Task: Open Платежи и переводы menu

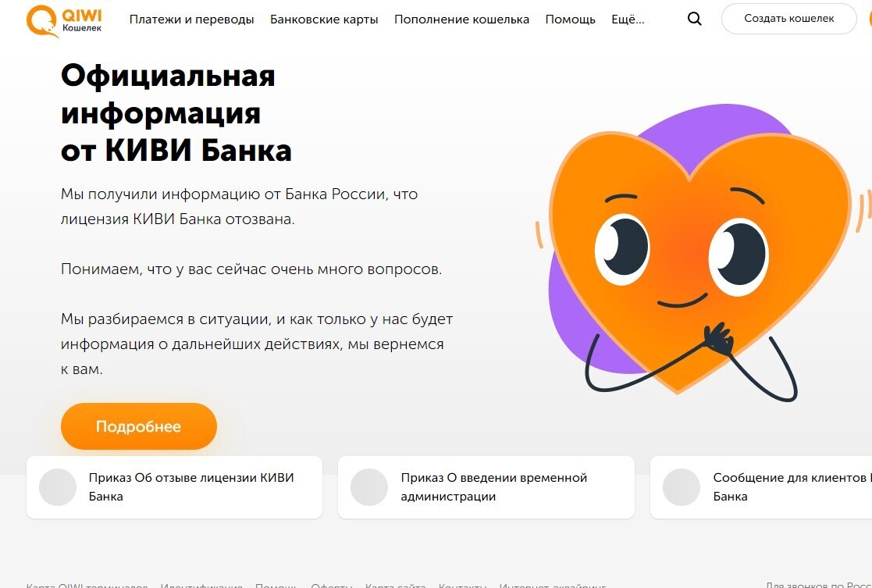Action: [192, 20]
